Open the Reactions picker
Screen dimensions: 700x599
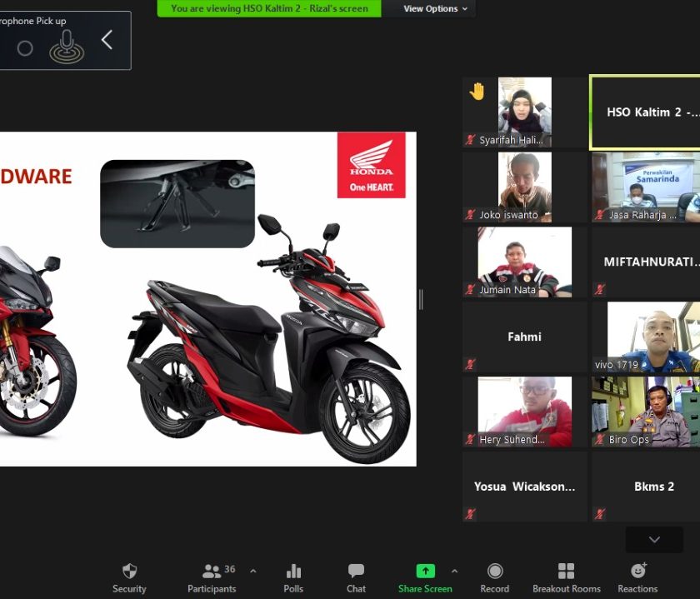(637, 578)
